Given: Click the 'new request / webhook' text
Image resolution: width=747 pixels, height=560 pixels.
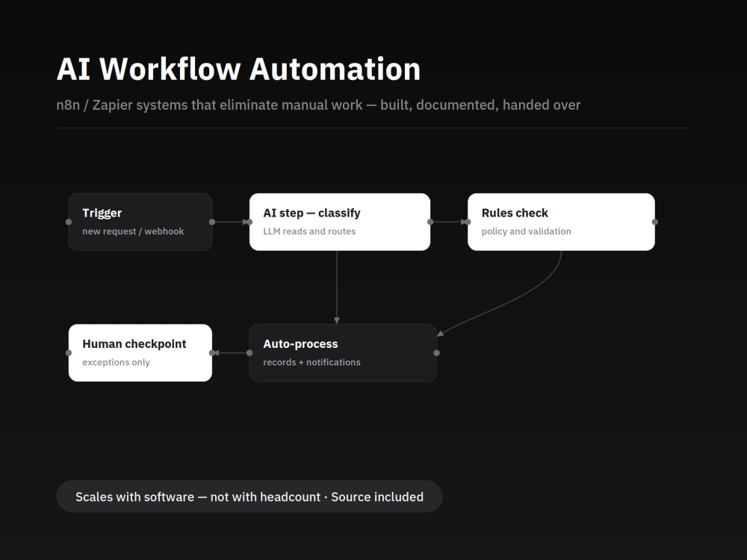Looking at the screenshot, I should point(133,231).
